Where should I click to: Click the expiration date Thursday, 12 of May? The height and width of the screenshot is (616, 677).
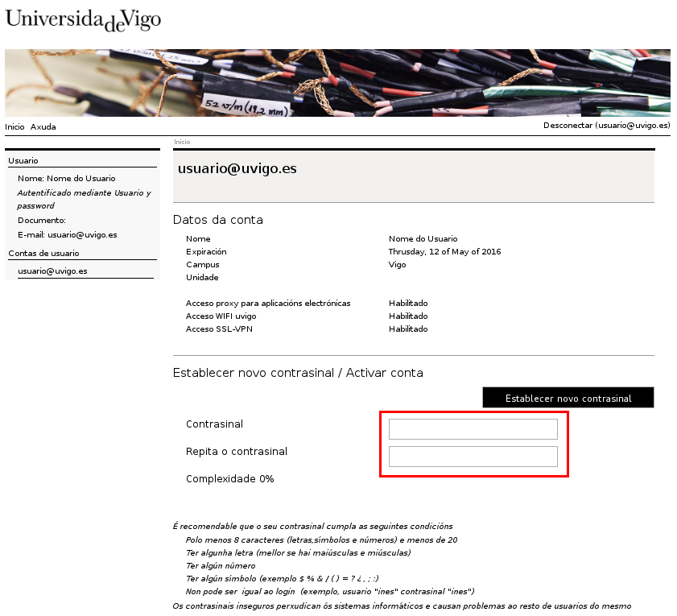444,252
